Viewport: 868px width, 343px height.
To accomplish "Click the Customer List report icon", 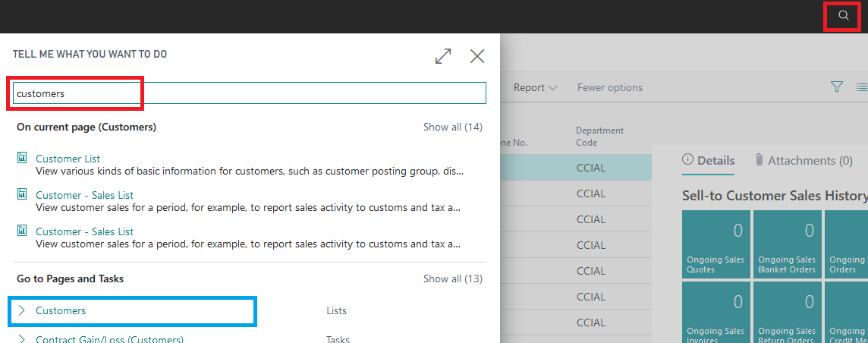I will (x=22, y=158).
